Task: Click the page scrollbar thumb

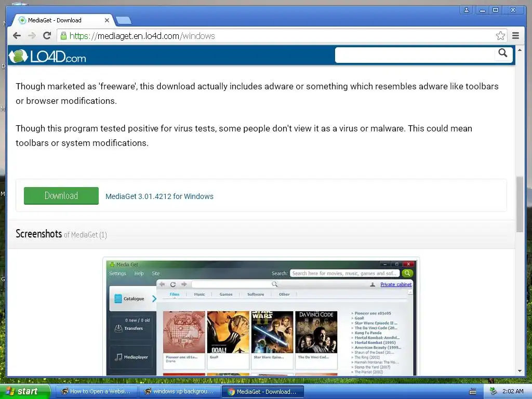Action: click(520, 204)
